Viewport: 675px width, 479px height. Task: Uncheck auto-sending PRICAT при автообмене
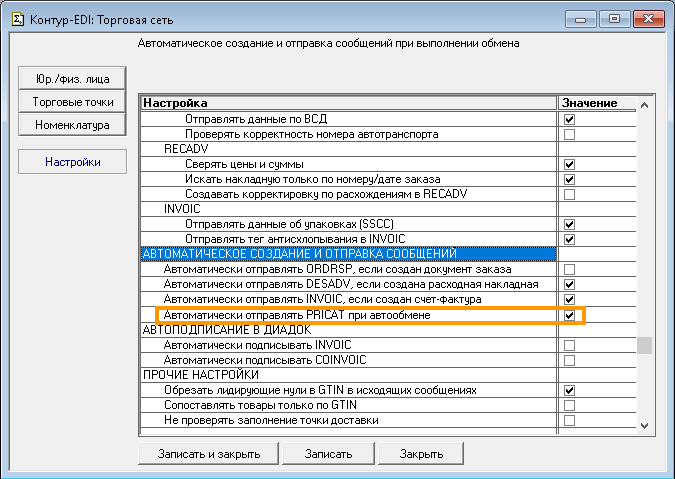pyautogui.click(x=569, y=315)
